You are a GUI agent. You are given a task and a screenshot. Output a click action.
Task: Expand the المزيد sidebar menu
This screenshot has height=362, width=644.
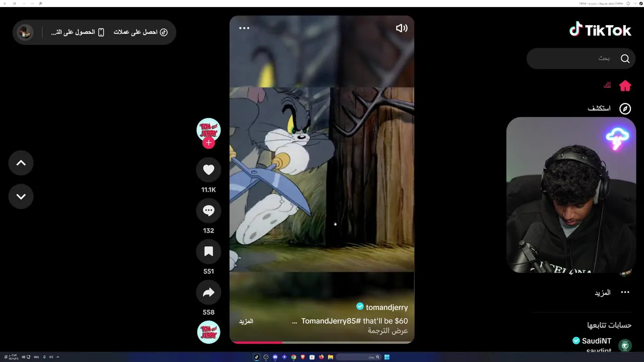tap(611, 293)
